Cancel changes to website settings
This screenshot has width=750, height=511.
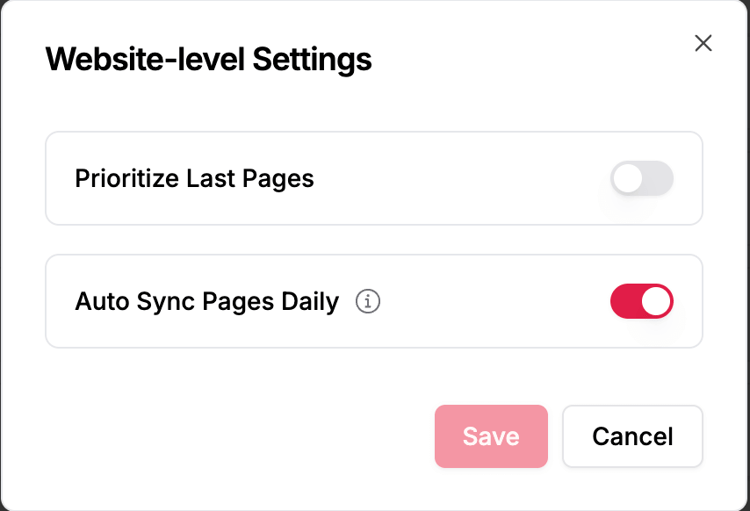[x=632, y=436]
